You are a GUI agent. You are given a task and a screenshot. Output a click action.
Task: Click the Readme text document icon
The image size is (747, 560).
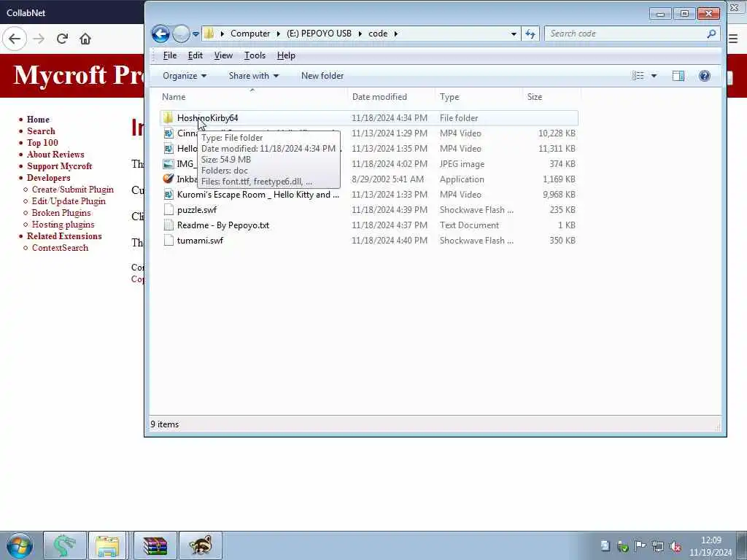(169, 225)
